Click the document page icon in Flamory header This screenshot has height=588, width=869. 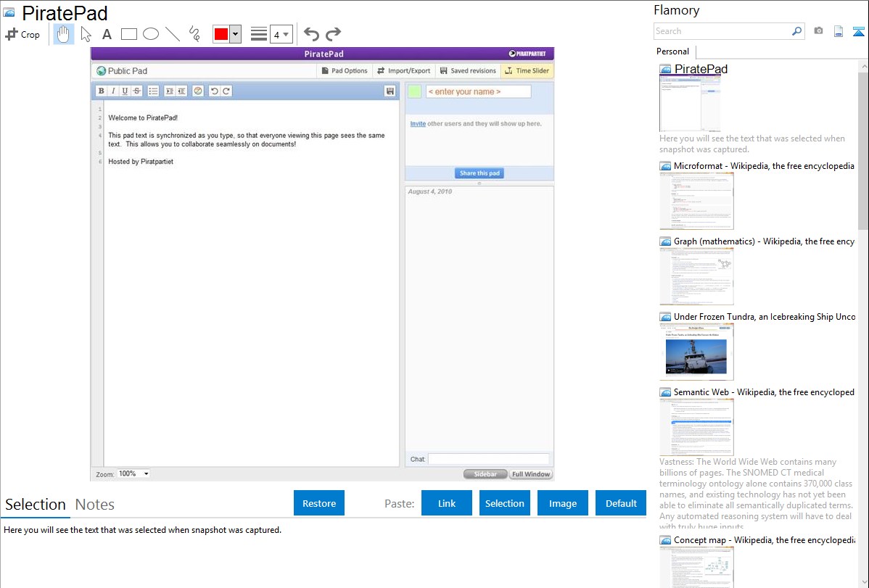click(839, 31)
